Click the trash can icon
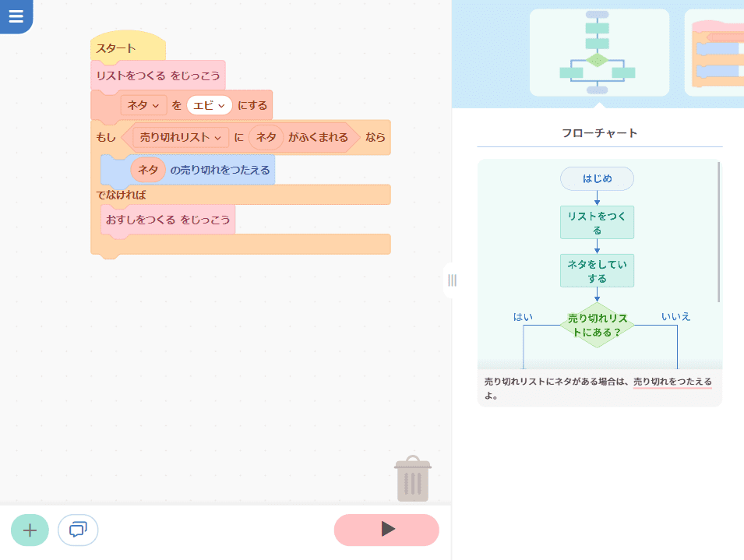This screenshot has height=560, width=744. 412,479
